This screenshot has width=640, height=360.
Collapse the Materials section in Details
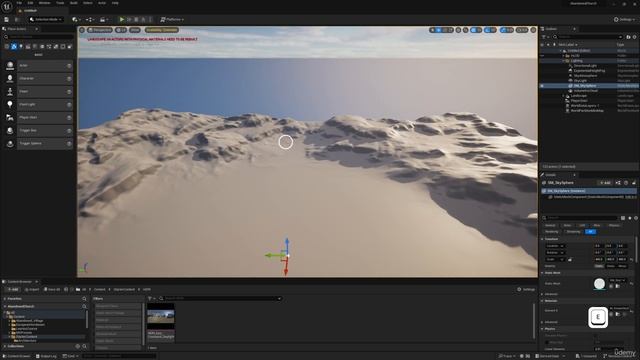coord(542,301)
